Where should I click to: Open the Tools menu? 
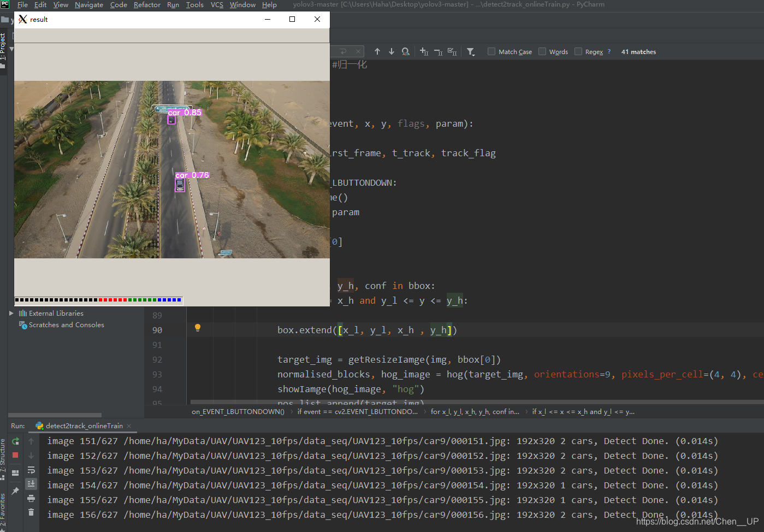pos(194,5)
